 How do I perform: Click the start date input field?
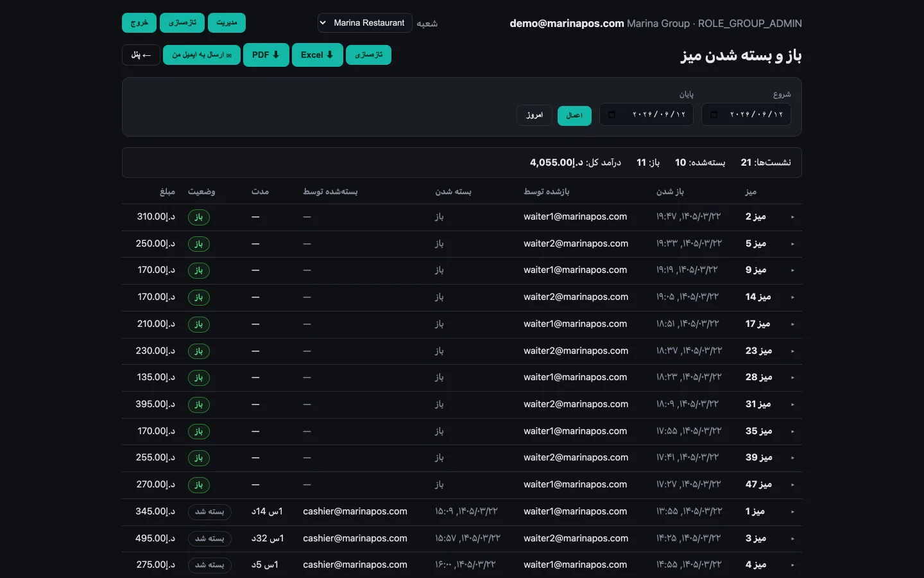746,115
